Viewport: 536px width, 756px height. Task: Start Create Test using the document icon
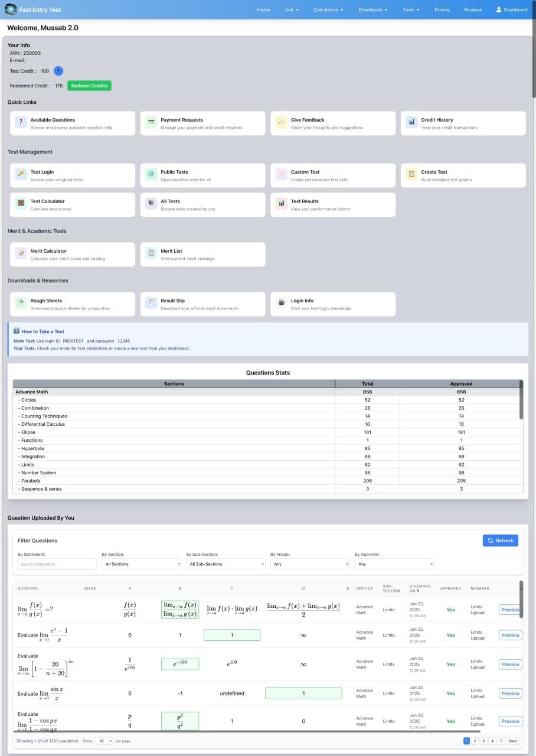(x=411, y=174)
